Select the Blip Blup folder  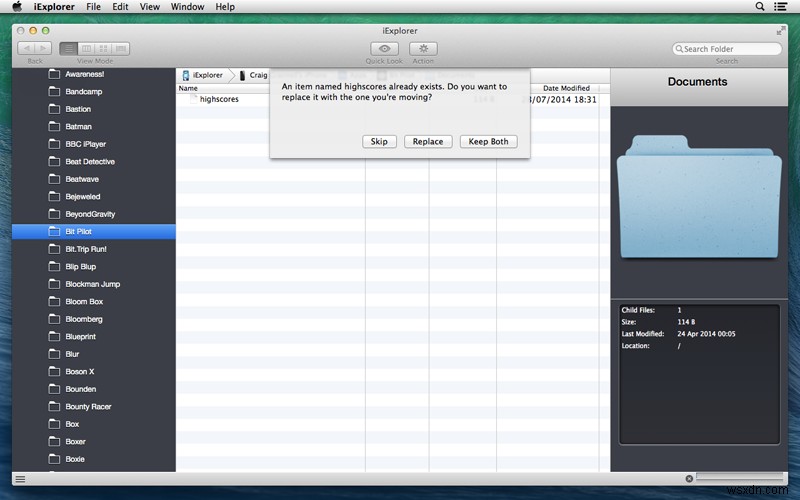point(94,266)
